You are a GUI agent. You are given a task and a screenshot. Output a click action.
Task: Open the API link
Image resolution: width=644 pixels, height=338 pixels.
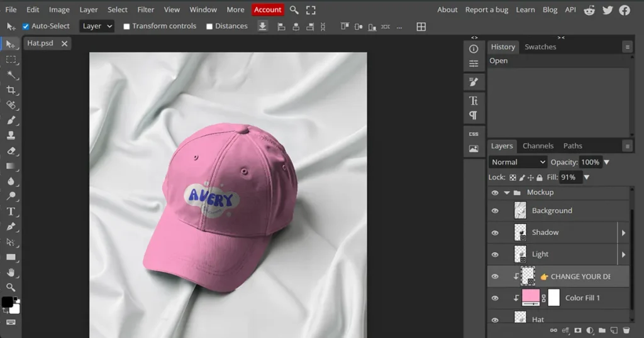570,10
